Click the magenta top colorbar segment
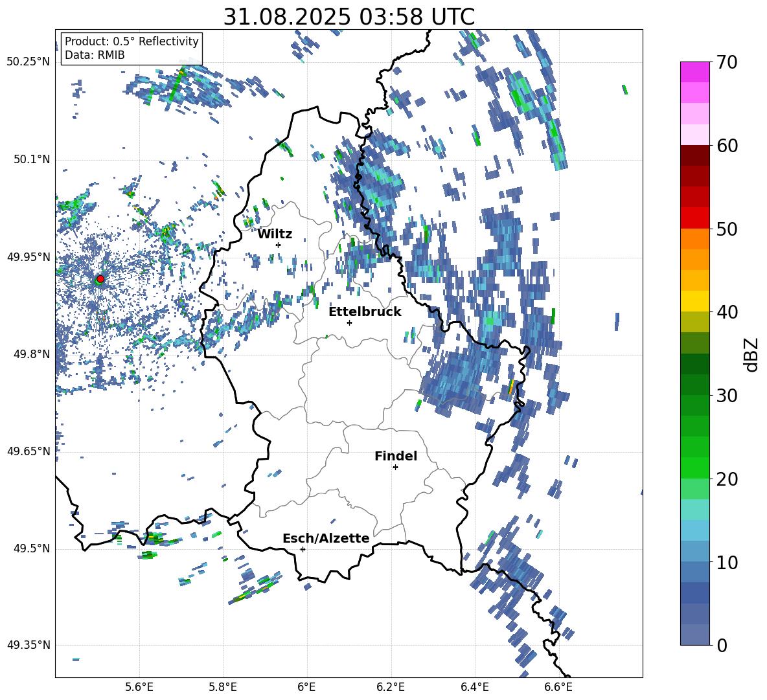 click(x=694, y=72)
